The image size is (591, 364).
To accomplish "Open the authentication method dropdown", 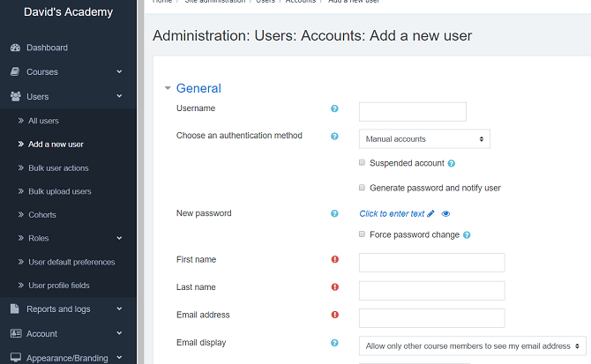I will coord(424,139).
